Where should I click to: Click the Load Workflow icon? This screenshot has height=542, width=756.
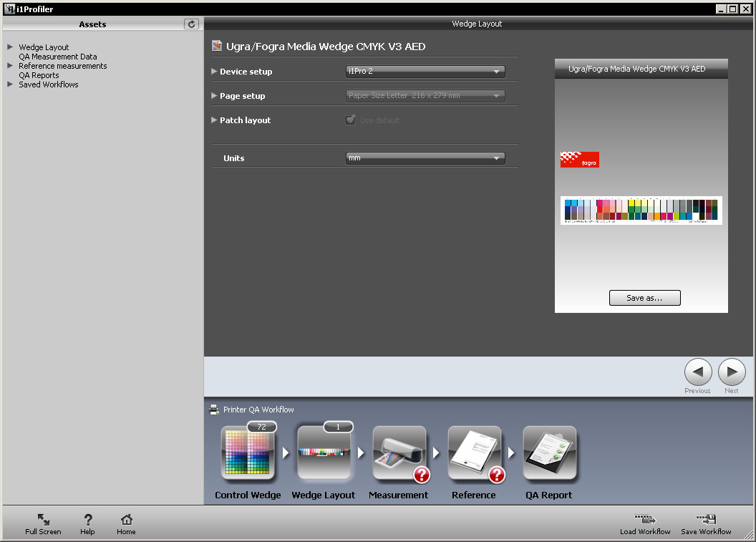(645, 519)
